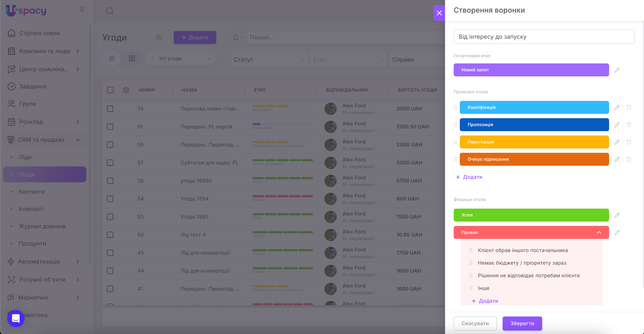Pin the sidebar with pin icon
644x334 pixels.
pyautogui.click(x=82, y=10)
